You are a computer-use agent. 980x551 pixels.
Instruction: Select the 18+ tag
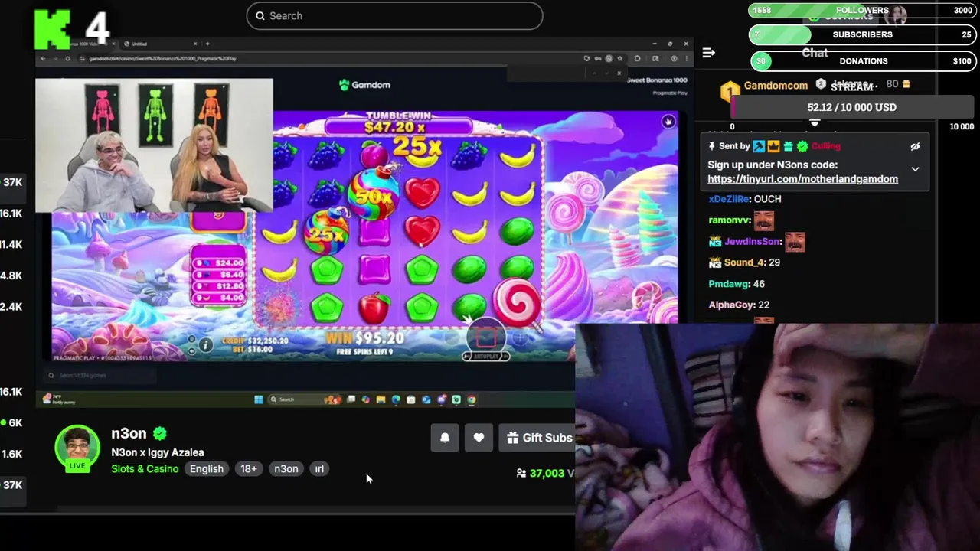point(249,469)
